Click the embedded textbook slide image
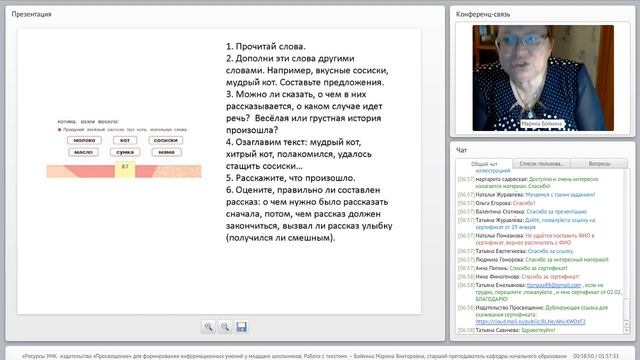 [x=124, y=148]
